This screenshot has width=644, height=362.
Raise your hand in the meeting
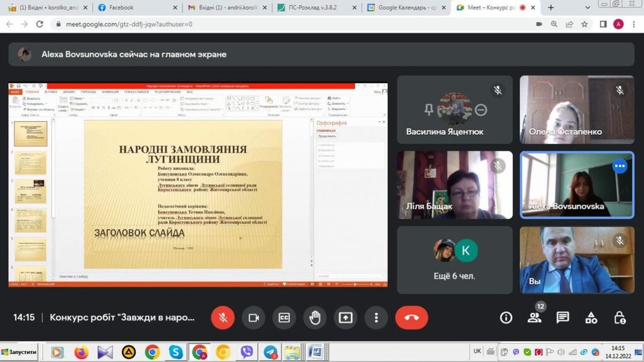pos(314,317)
